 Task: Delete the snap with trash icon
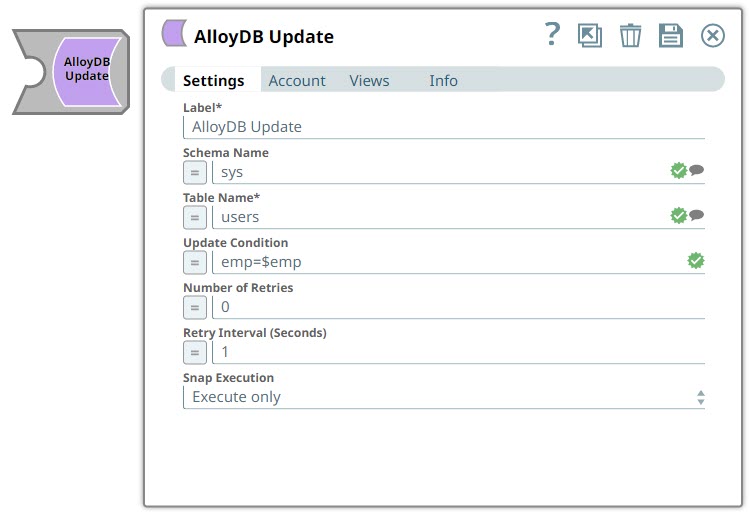pyautogui.click(x=630, y=36)
